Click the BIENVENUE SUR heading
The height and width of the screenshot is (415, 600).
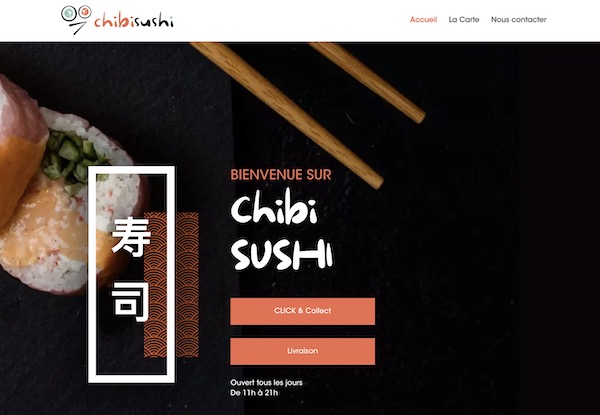[x=281, y=175]
